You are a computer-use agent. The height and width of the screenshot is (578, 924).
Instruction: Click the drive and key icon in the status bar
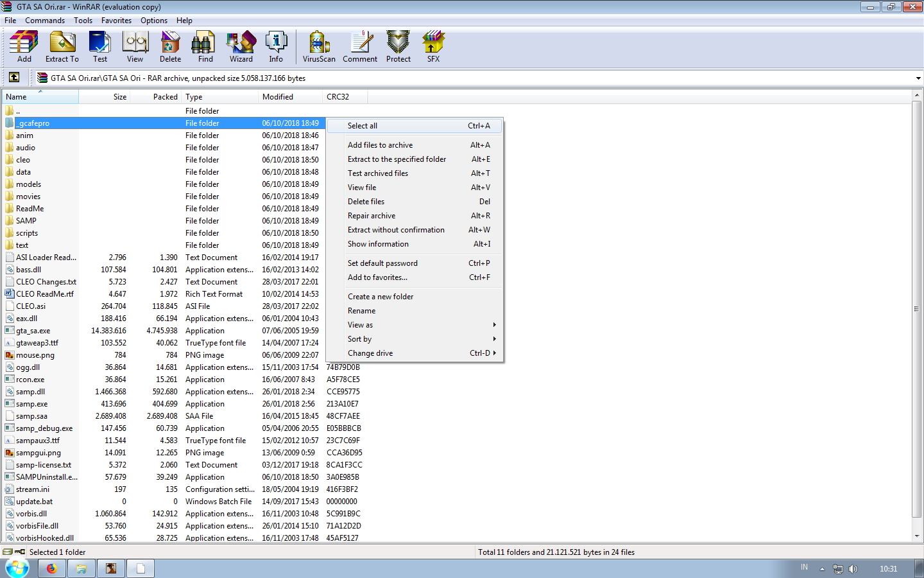click(13, 552)
